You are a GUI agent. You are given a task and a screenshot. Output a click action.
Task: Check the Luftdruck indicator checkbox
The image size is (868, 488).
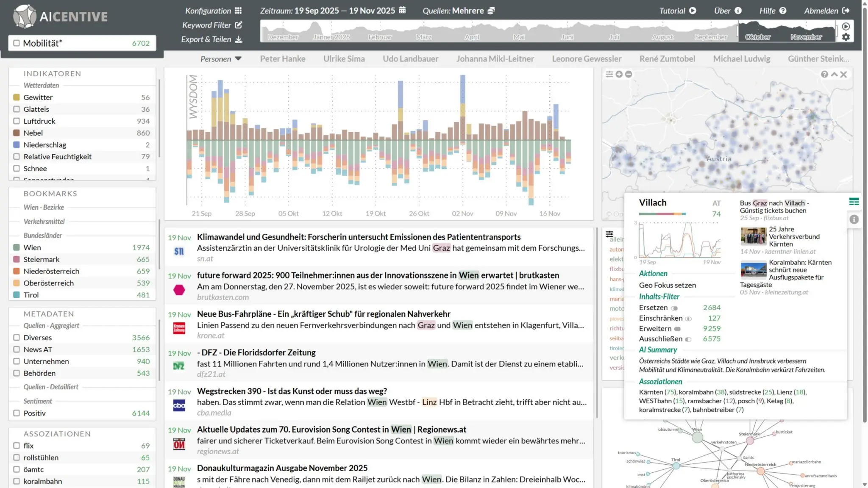coord(17,121)
